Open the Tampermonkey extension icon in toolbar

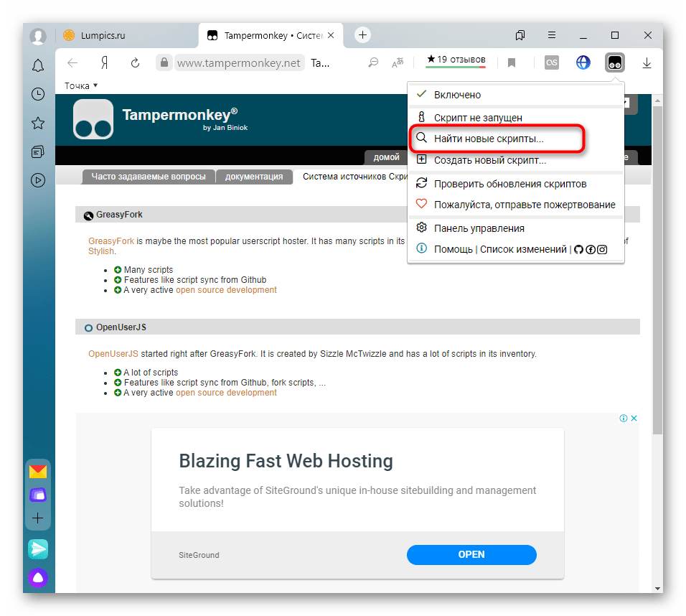coord(614,63)
